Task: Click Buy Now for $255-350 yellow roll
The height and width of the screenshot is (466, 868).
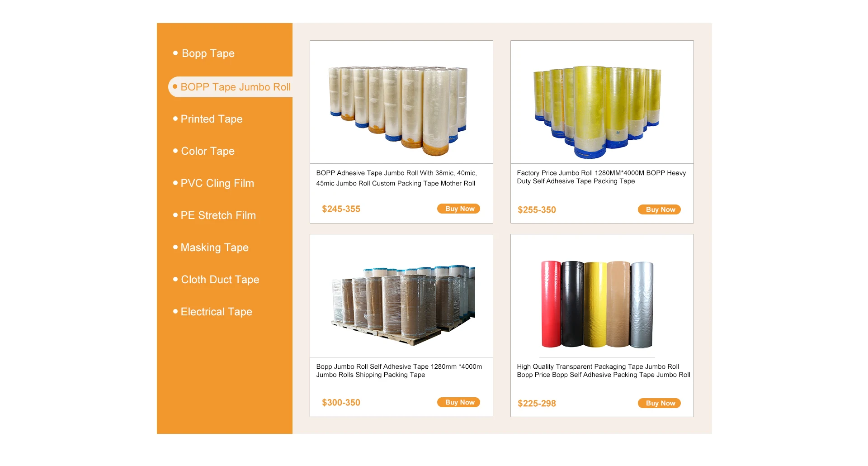Action: [x=659, y=209]
